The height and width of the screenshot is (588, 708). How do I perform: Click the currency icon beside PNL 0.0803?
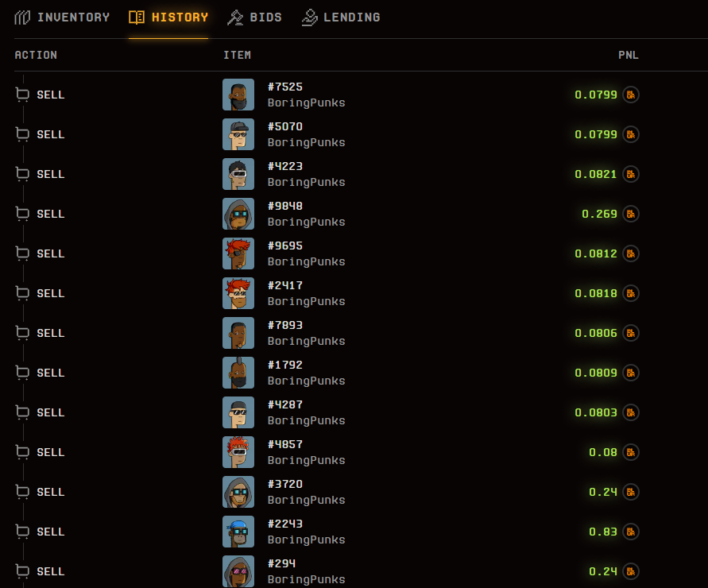point(631,412)
